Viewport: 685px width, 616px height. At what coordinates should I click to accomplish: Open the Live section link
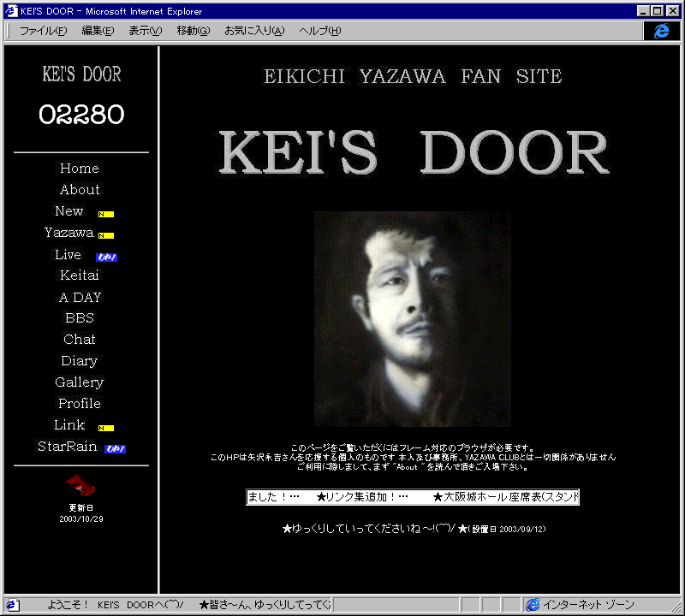(68, 254)
